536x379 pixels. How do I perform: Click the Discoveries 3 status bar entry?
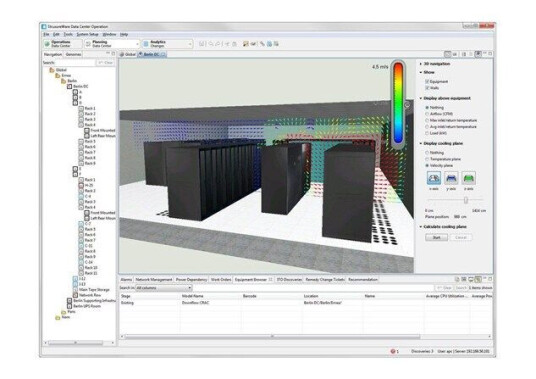(x=422, y=351)
